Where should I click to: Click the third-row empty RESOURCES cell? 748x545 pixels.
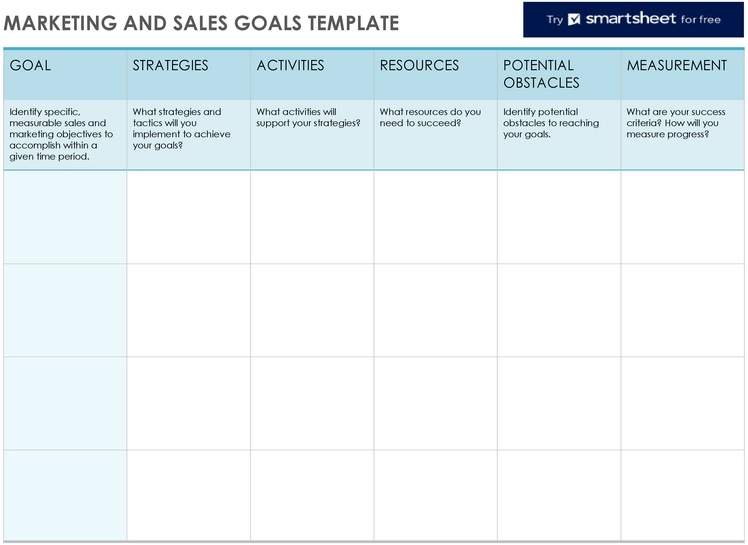coord(435,403)
